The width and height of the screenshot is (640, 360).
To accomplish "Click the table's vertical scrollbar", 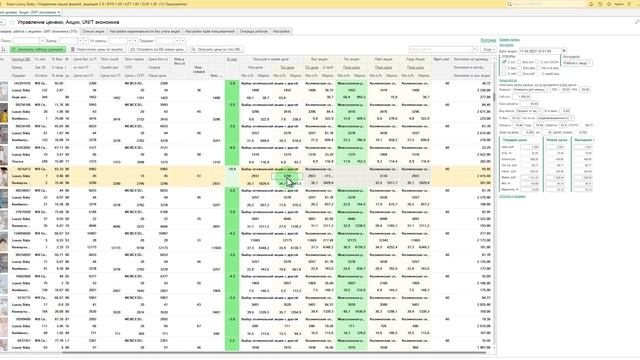I will click(x=495, y=204).
